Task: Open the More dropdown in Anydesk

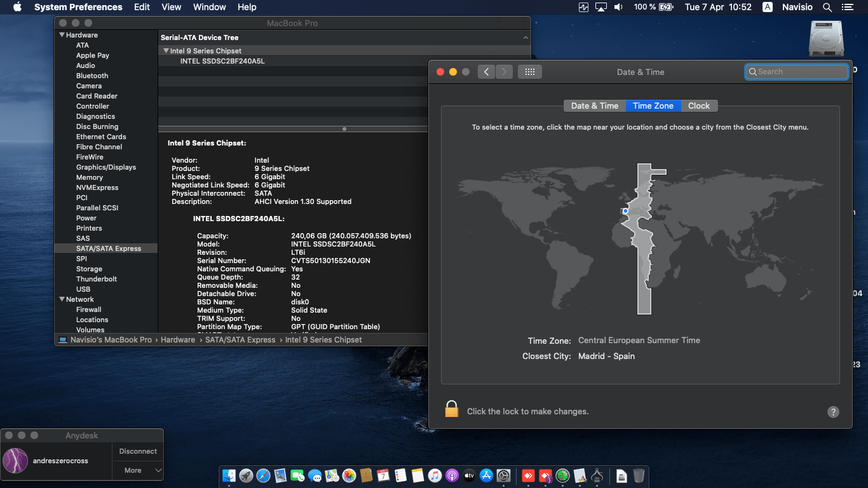Action: (138, 470)
